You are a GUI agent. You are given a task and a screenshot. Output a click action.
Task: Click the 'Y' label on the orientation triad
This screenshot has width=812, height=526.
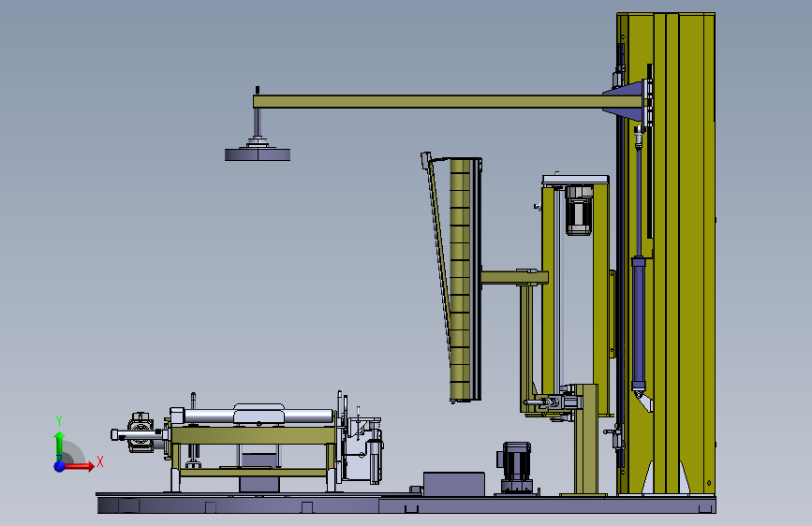click(x=59, y=421)
